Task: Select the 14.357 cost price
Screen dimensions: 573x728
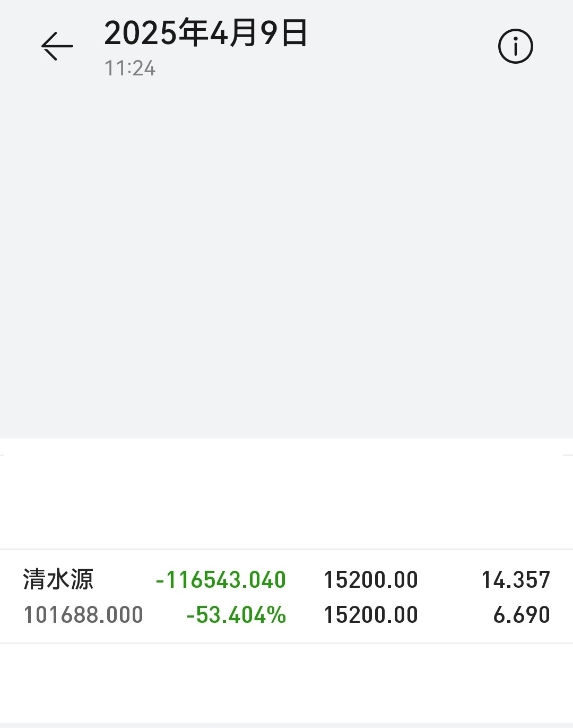Action: click(516, 580)
